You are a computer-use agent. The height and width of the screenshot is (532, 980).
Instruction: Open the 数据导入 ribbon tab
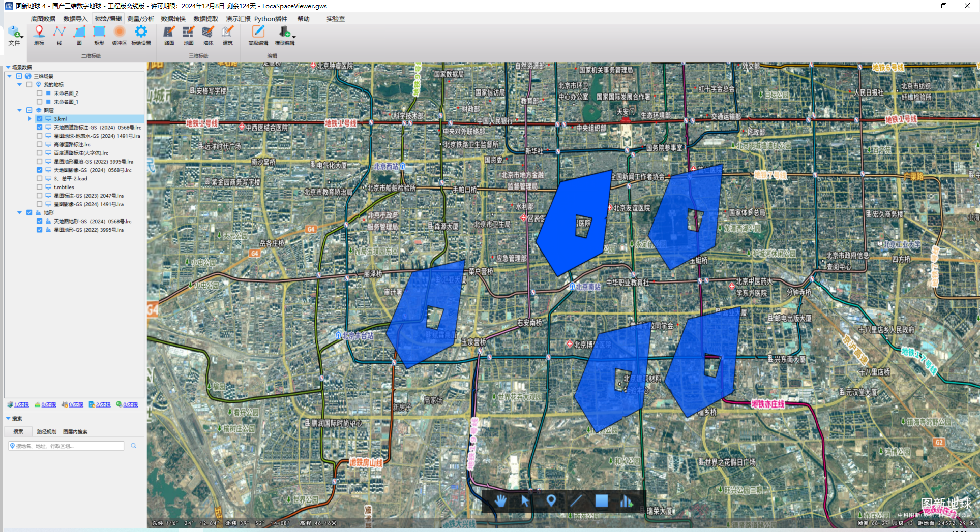(x=75, y=19)
